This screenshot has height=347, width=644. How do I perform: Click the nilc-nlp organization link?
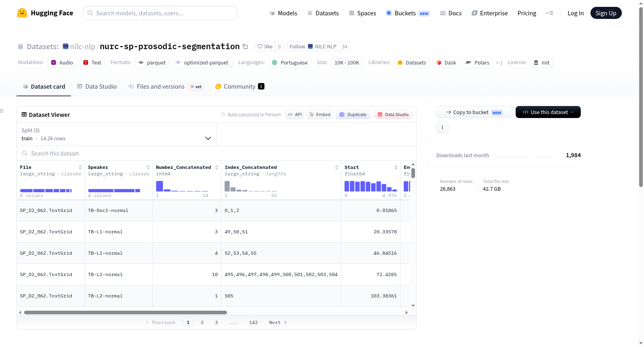pyautogui.click(x=83, y=46)
